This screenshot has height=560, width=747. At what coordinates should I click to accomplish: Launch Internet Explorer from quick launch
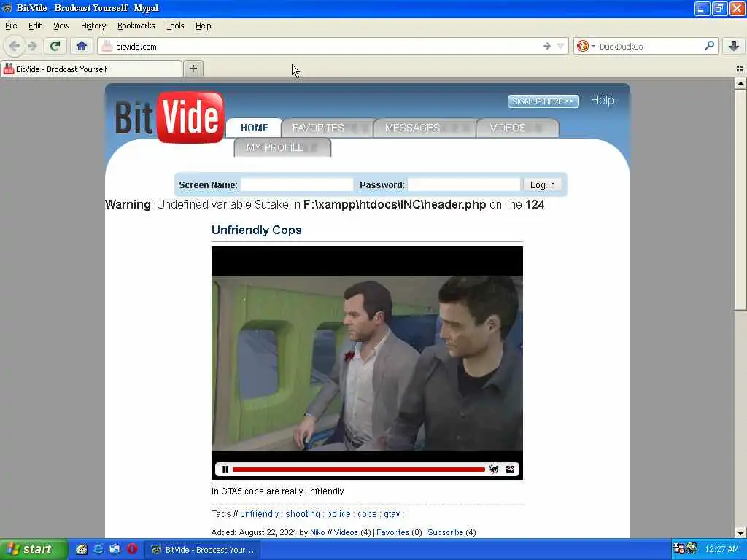(98, 549)
